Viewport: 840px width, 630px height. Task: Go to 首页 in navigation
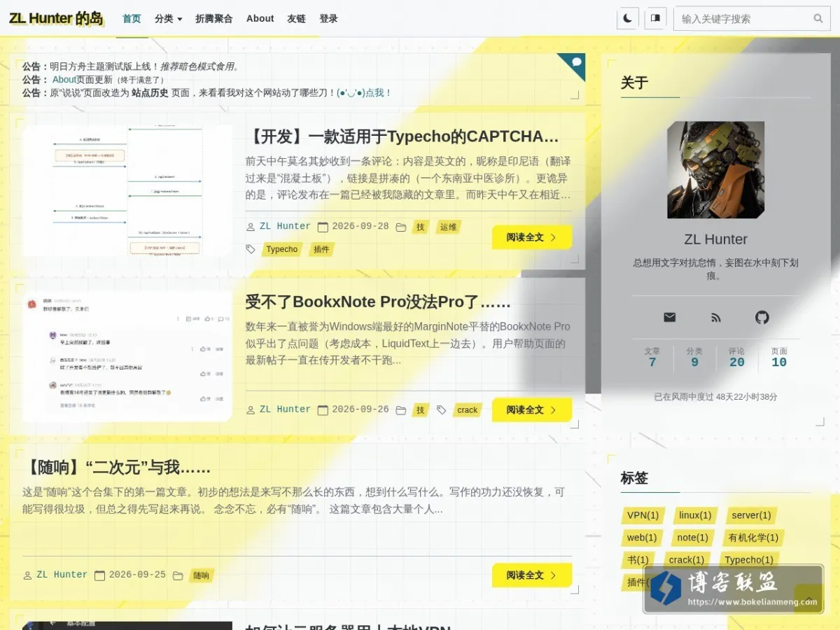click(132, 19)
